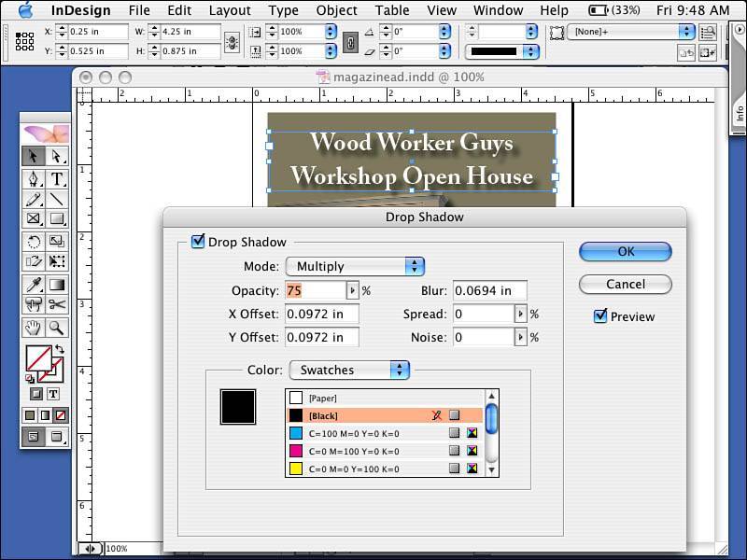Open the Mode dropdown set to Multiply

click(355, 267)
